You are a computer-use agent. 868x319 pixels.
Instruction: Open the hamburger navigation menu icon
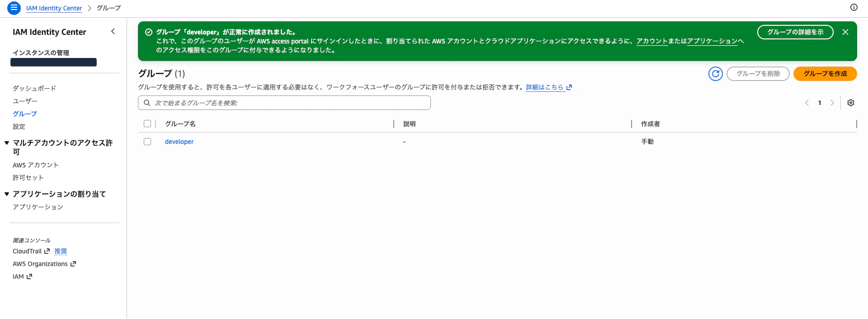[14, 8]
